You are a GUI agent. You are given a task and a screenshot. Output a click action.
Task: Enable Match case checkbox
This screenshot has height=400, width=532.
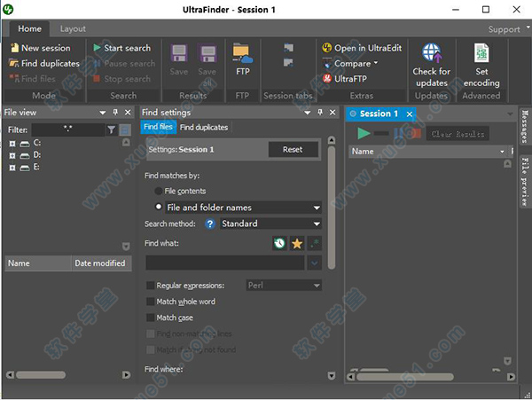tap(151, 318)
